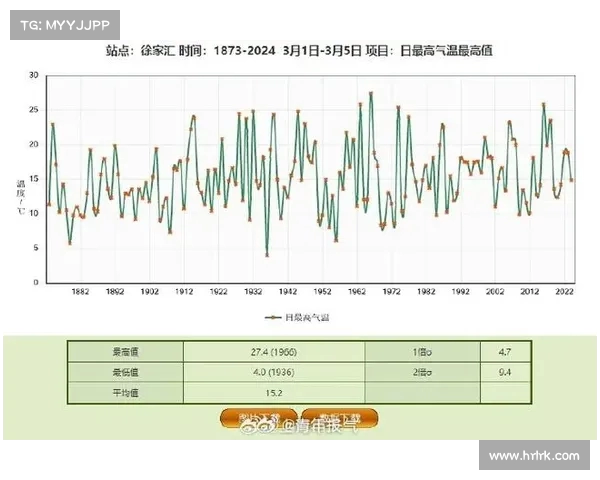This screenshot has width=600, height=480.
Task: Click the right orange data download button
Action: pyautogui.click(x=340, y=417)
